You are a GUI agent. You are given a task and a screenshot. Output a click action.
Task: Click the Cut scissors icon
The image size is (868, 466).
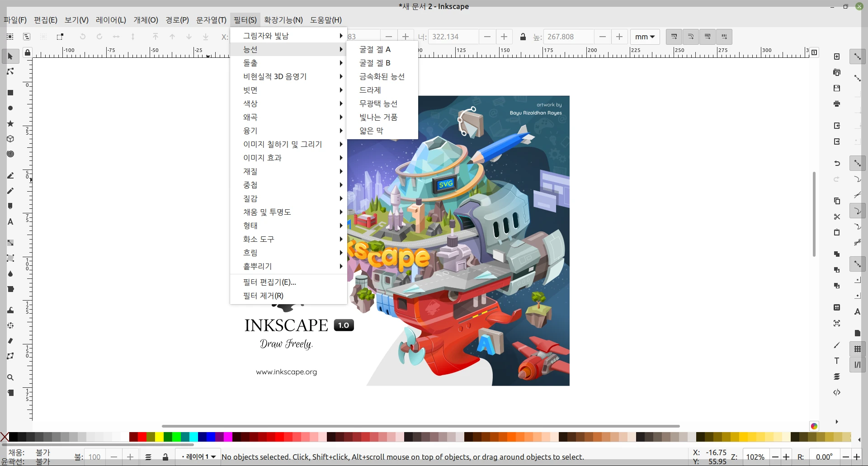[837, 217]
